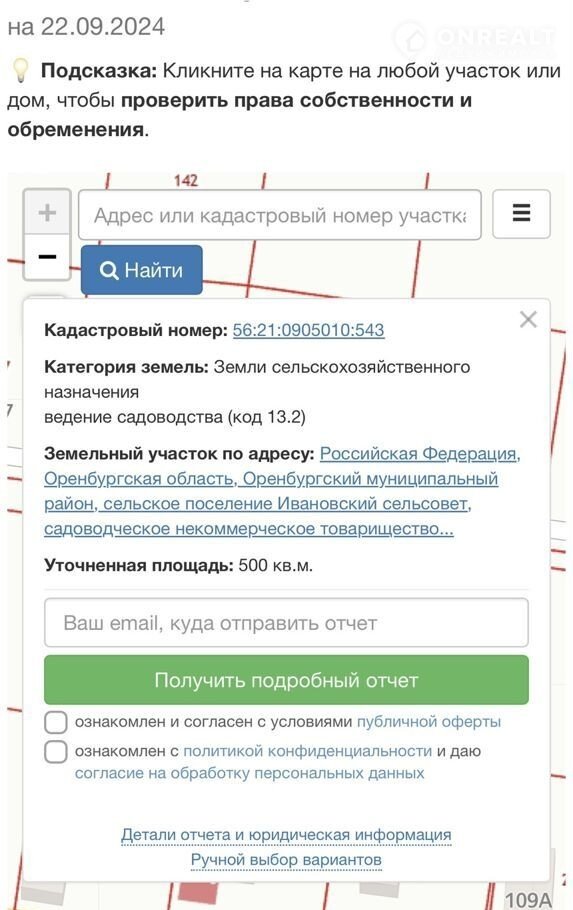Expand Детали отчета и юридическая информация
Image resolution: width=573 pixels, height=910 pixels.
pyautogui.click(x=286, y=835)
